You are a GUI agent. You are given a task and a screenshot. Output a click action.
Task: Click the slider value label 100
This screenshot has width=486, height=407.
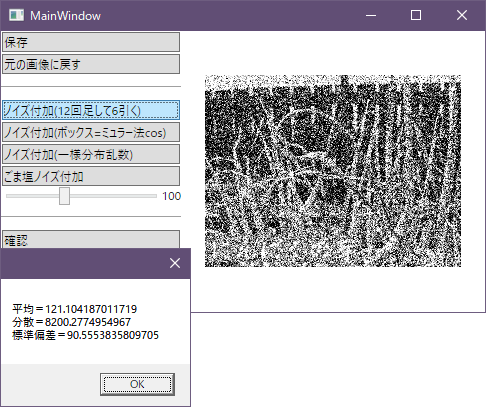pyautogui.click(x=171, y=196)
